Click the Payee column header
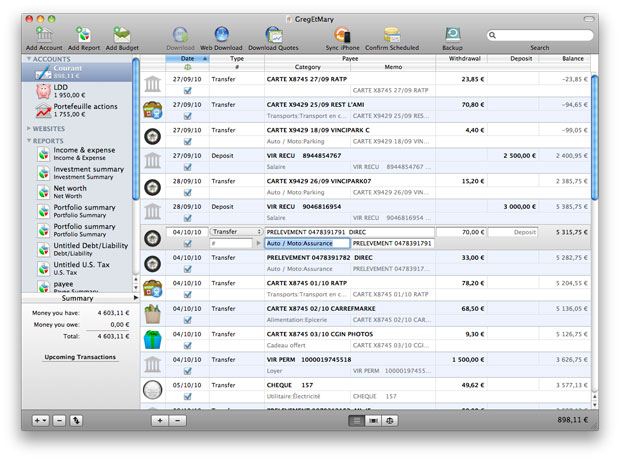 pyautogui.click(x=350, y=59)
